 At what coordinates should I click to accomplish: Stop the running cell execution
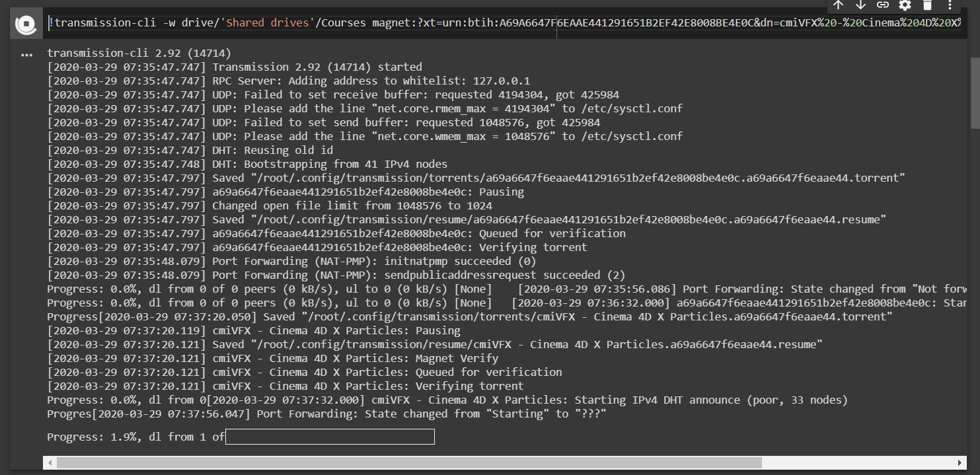26,25
